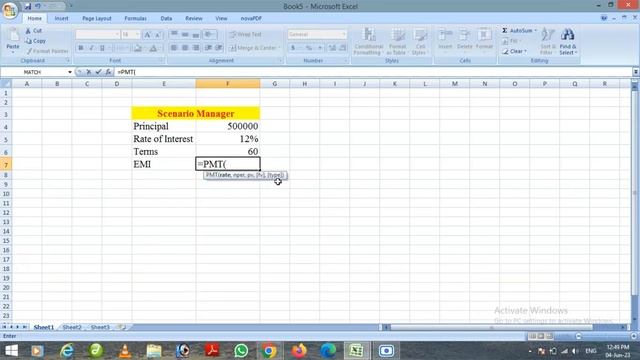The image size is (640, 360).
Task: Toggle center text alignment
Action: pos(185,48)
